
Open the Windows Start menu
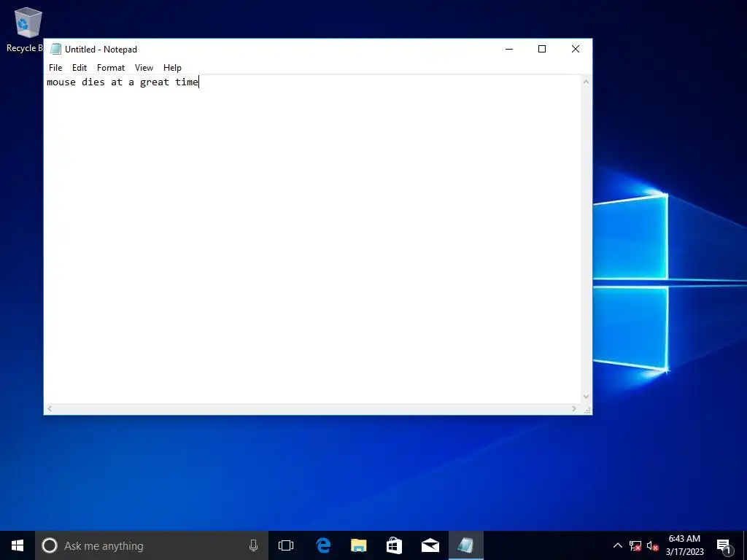(18, 545)
